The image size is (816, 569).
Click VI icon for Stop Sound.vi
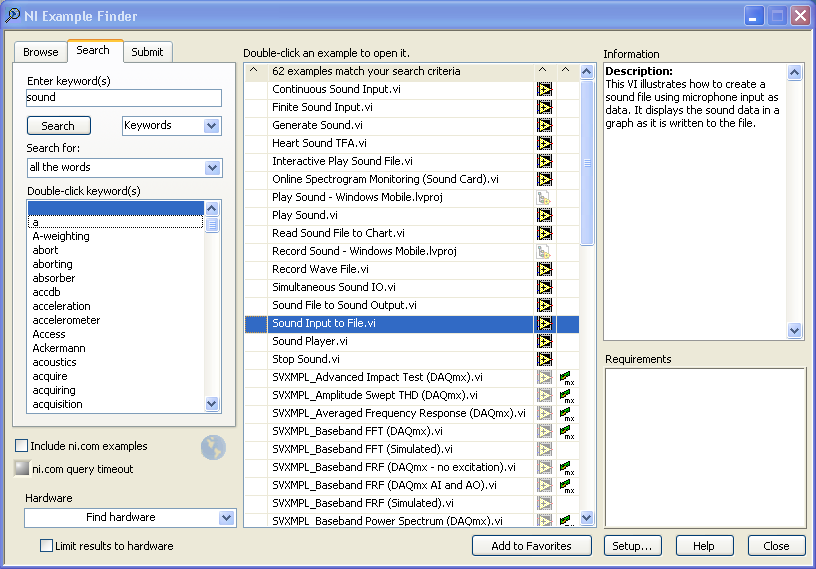[544, 359]
